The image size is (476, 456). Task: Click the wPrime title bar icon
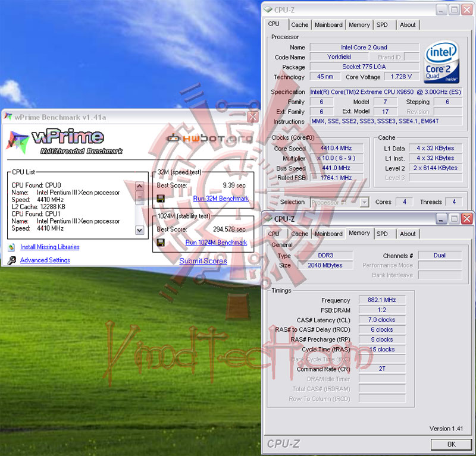[8, 117]
